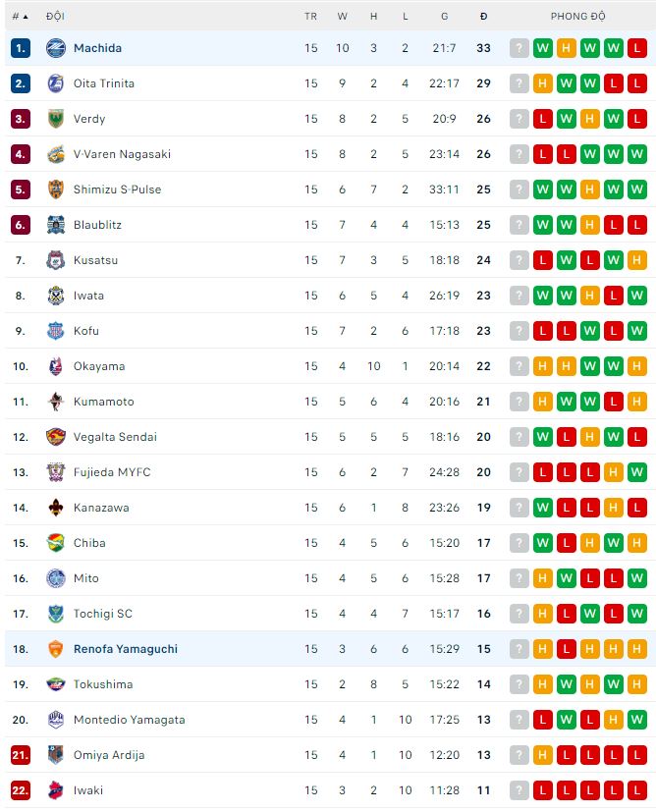Sort the table by rank number header
The image size is (656, 812).
point(20,17)
